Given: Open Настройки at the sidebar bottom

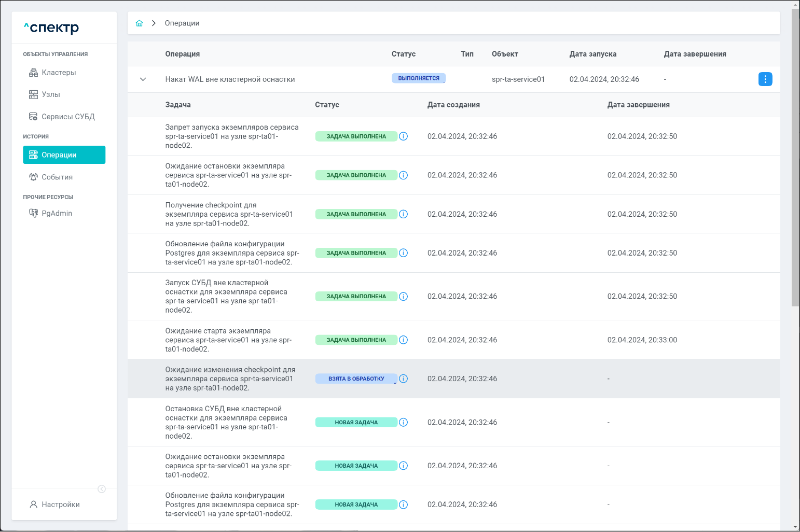Looking at the screenshot, I should tap(61, 505).
